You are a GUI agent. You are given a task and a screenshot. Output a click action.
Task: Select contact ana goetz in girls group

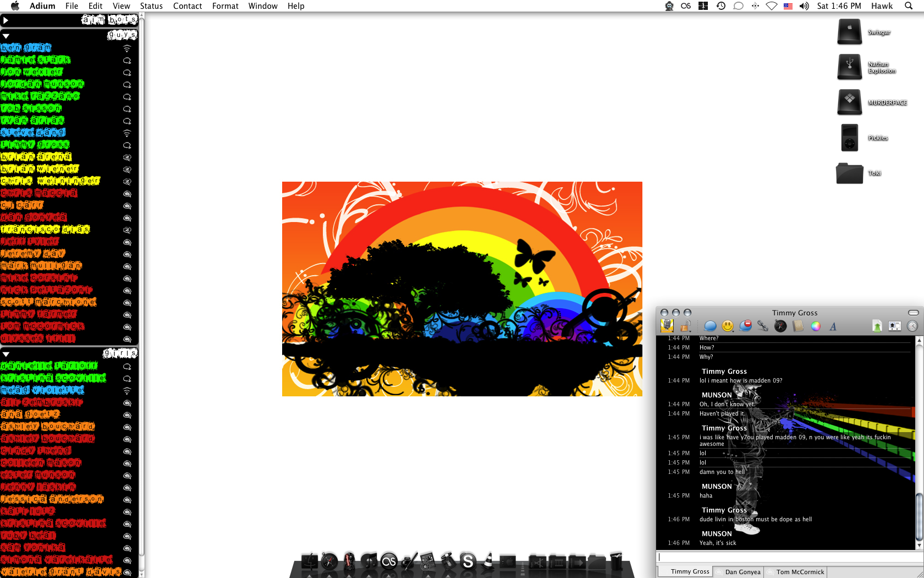tap(69, 415)
